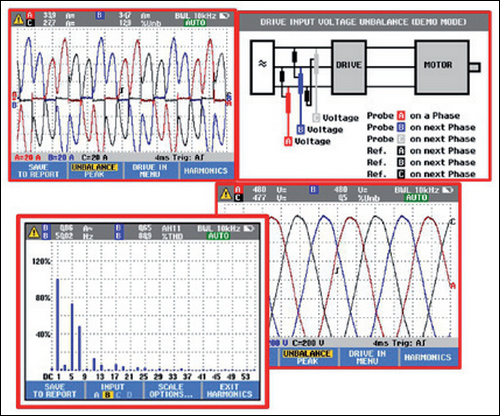Click the fifth harmonic bar in spectrum
The height and width of the screenshot is (416, 500).
pyautogui.click(x=72, y=337)
